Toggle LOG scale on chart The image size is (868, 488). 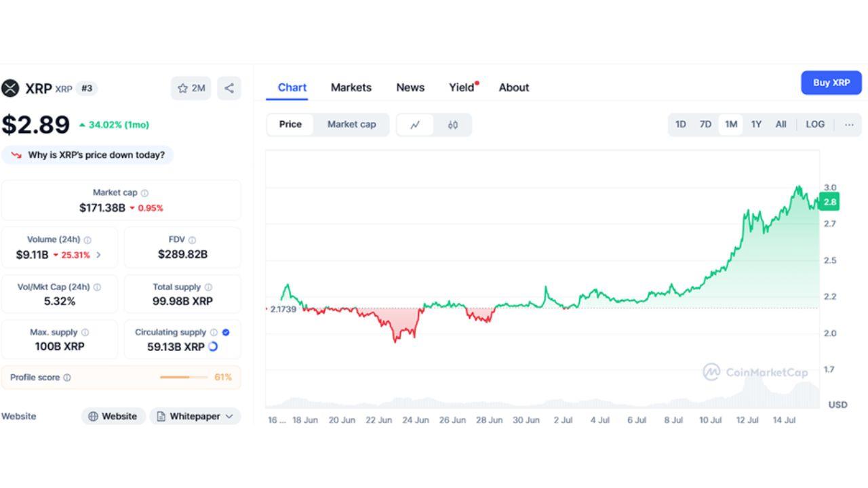(815, 125)
